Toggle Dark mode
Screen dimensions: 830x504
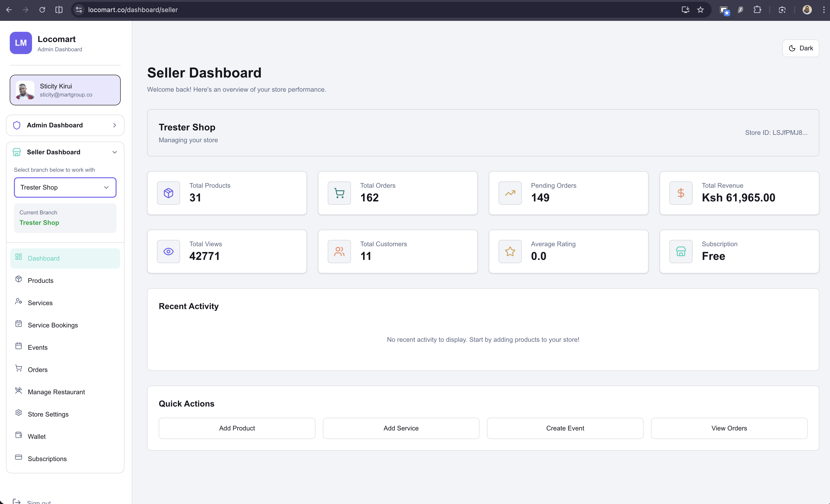(x=801, y=48)
